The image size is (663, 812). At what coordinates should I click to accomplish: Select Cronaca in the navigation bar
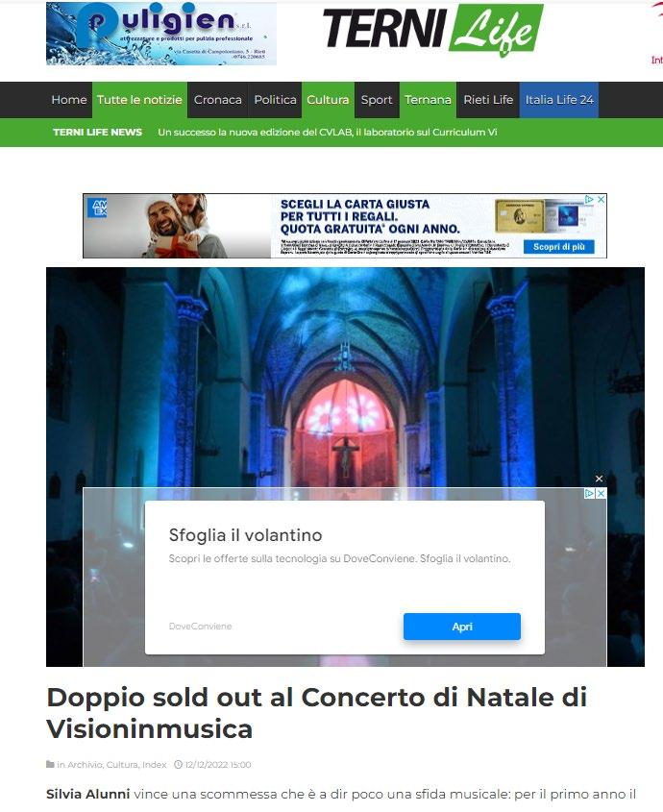click(x=217, y=100)
